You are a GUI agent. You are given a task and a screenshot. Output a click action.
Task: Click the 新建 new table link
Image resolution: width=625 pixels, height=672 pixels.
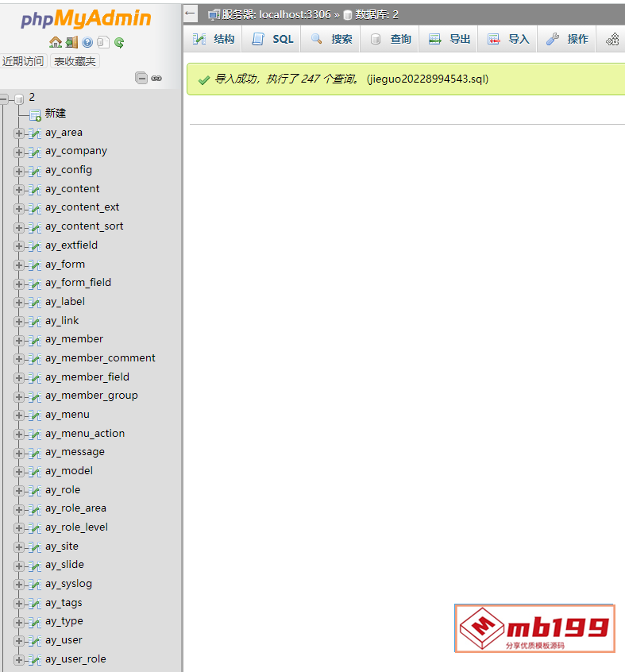[x=55, y=114]
